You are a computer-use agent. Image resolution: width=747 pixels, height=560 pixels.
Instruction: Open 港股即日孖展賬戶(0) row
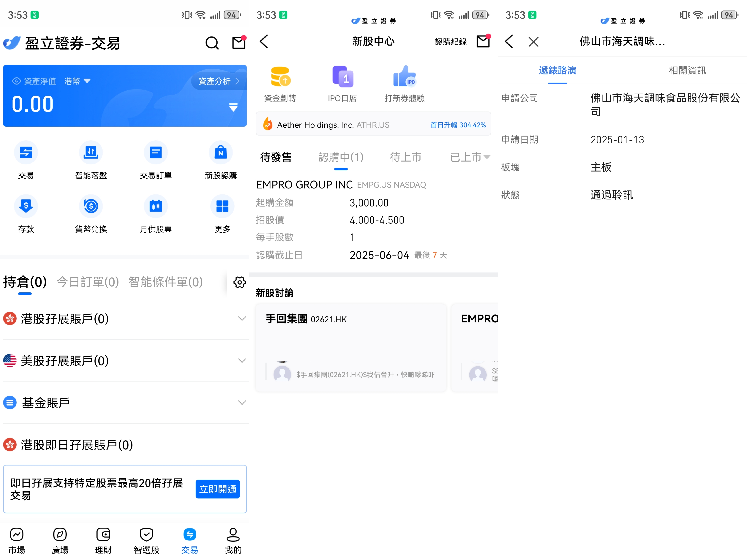125,445
